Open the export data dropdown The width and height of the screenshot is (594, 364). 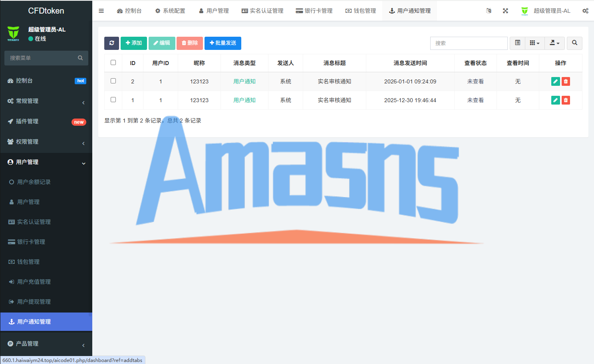(555, 43)
